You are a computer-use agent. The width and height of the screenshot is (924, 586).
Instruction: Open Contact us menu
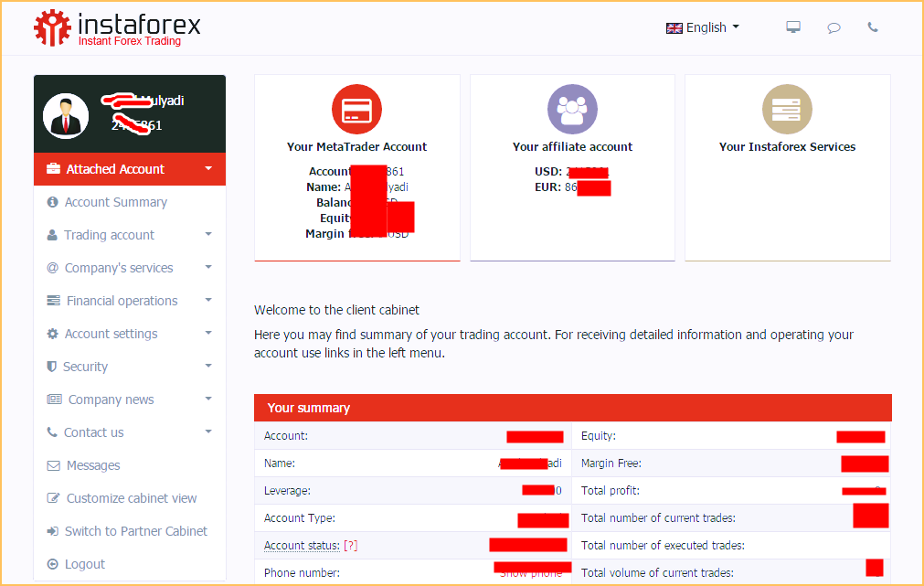click(94, 432)
